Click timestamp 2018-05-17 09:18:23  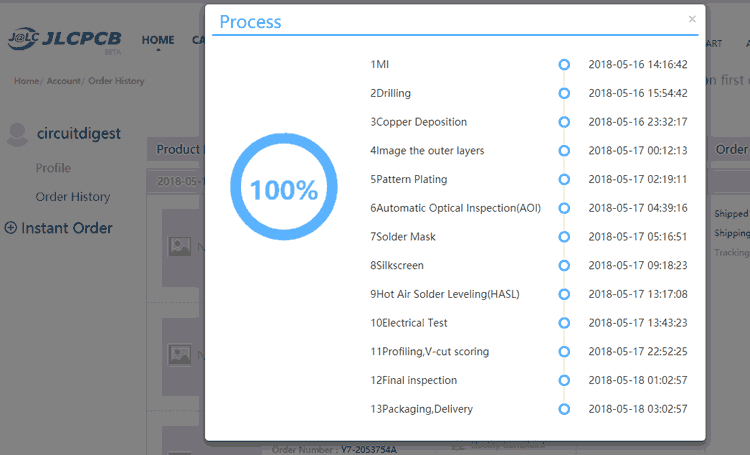click(638, 266)
